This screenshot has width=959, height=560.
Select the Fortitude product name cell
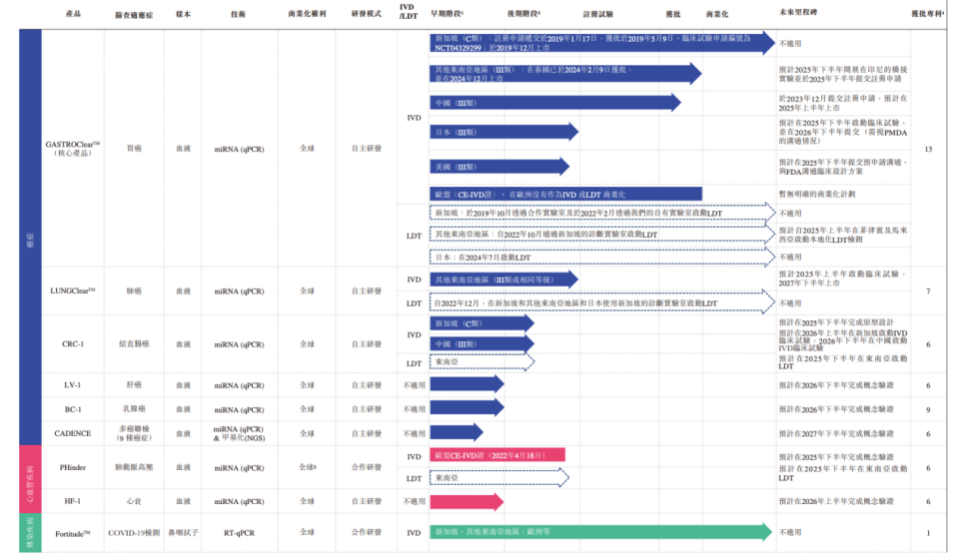pyautogui.click(x=73, y=534)
